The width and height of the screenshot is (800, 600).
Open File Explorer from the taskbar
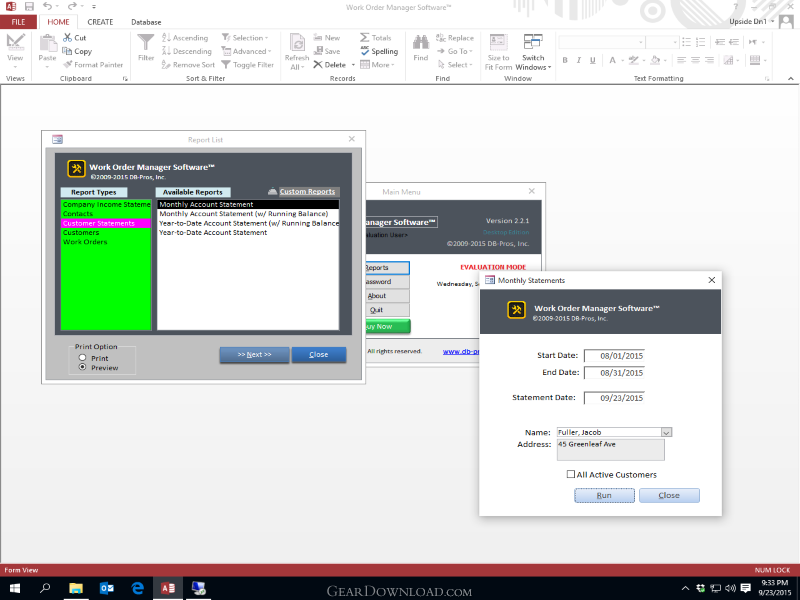coord(76,588)
